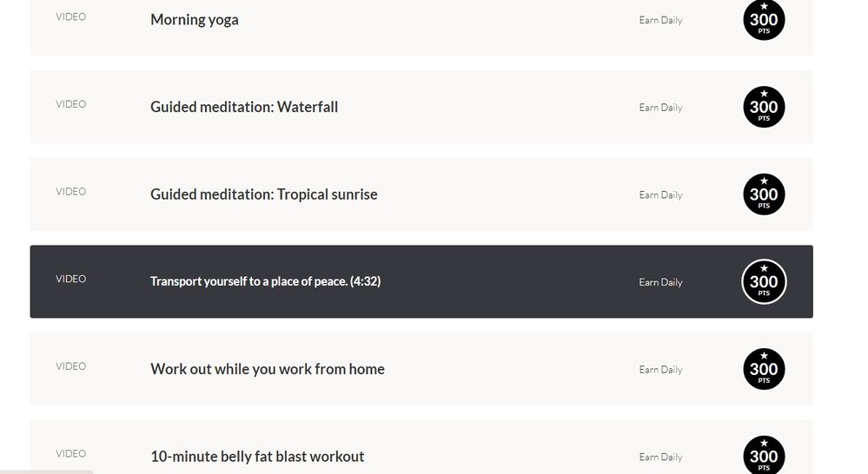Click Earn Daily on the Tropical sunrise row
This screenshot has height=474, width=868.
(x=660, y=195)
